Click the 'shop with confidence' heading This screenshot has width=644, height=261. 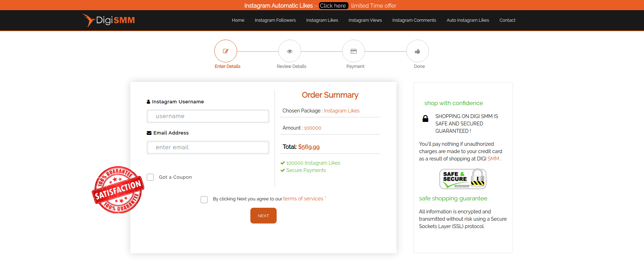(453, 103)
